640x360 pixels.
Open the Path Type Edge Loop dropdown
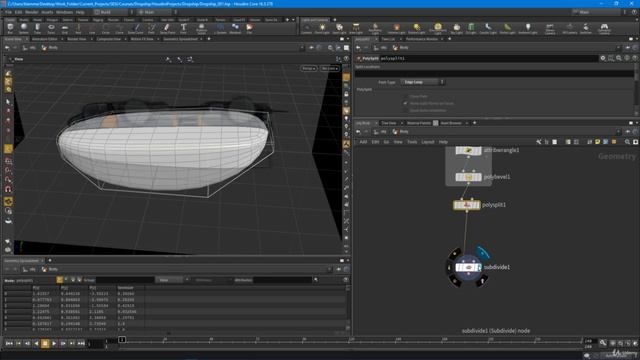422,82
